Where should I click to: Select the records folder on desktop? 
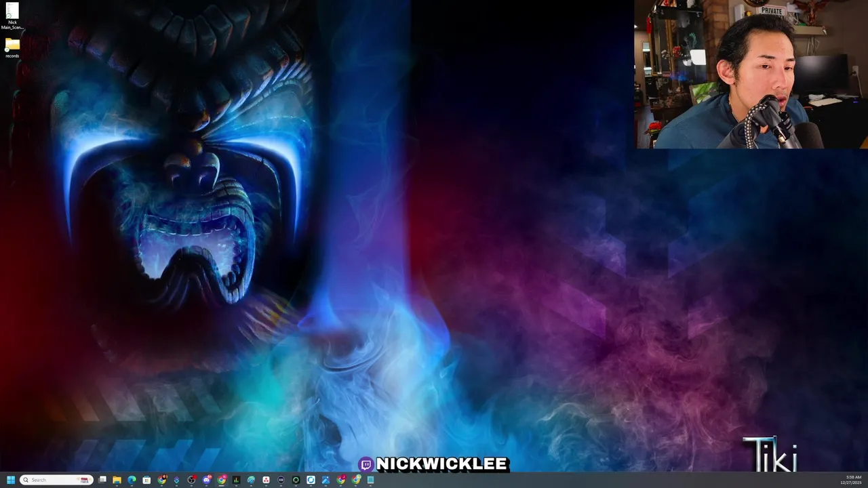12,48
